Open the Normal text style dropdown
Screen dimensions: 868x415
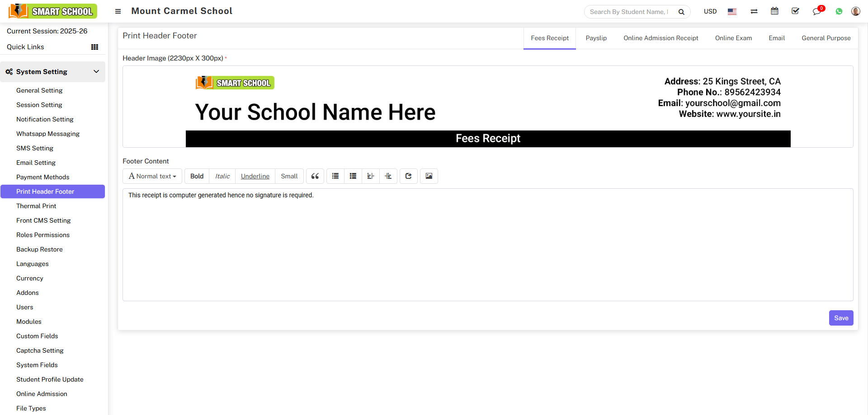coord(152,176)
